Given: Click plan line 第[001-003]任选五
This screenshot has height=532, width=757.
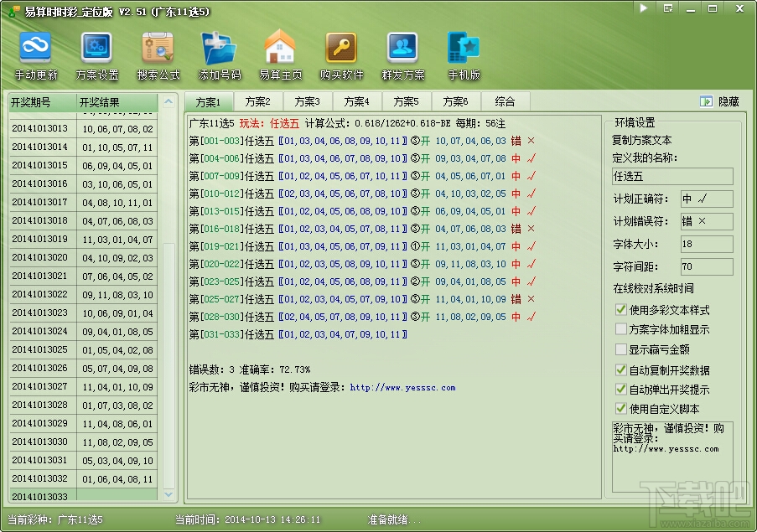Looking at the screenshot, I should 362,141.
